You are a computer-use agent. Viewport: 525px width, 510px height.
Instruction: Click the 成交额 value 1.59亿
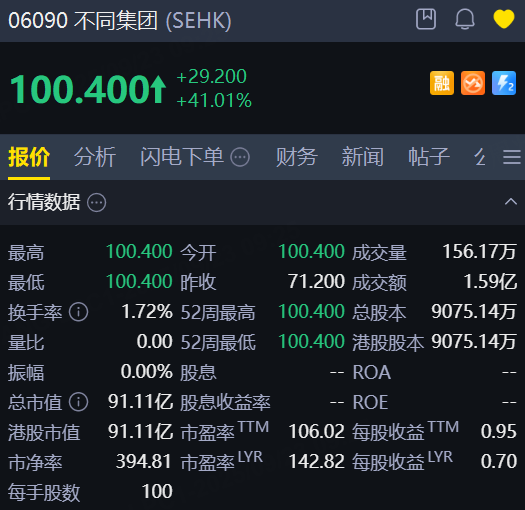tap(490, 282)
